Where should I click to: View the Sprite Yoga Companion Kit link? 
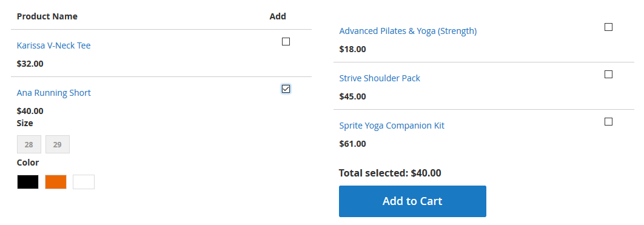[x=392, y=126]
